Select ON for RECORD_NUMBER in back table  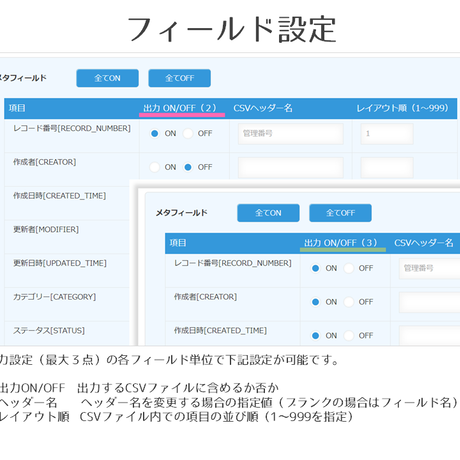click(x=154, y=134)
